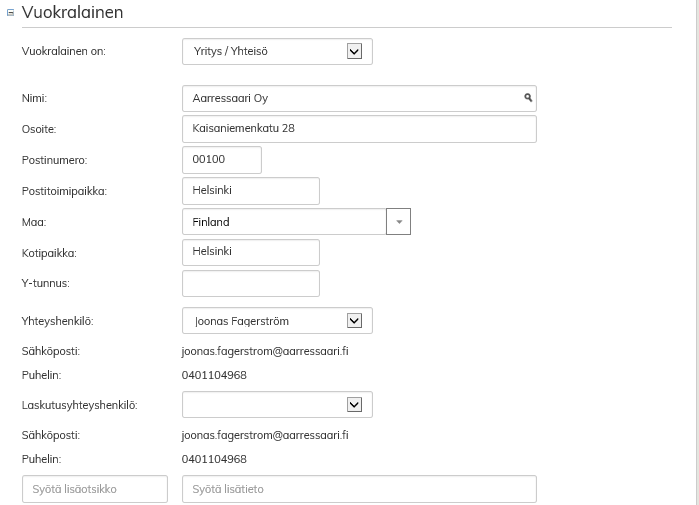Screen dimensions: 699x505
Task: Focus the empty Y-tunnus field
Action: click(x=250, y=283)
